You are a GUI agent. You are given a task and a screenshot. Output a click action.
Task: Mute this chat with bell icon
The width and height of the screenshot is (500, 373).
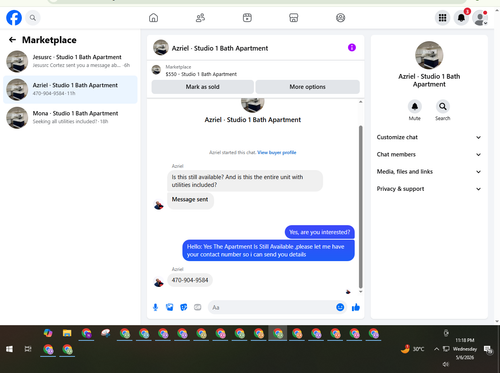tap(415, 106)
